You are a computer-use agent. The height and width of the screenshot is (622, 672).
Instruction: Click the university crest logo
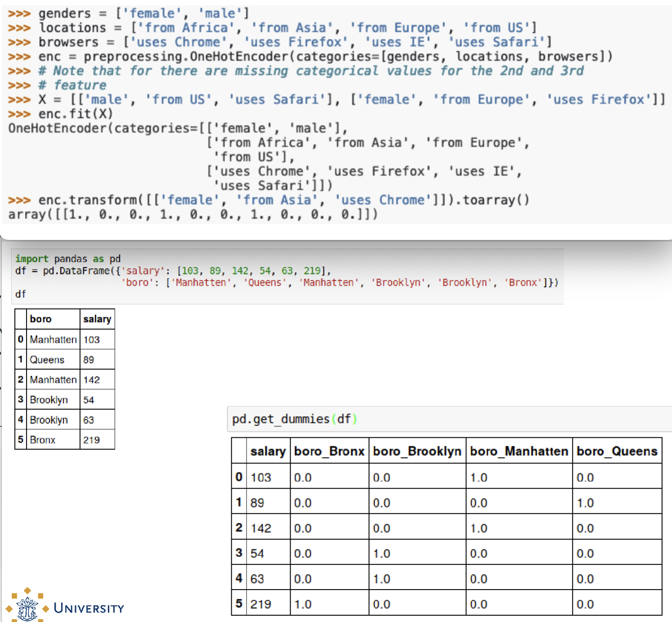[x=27, y=605]
